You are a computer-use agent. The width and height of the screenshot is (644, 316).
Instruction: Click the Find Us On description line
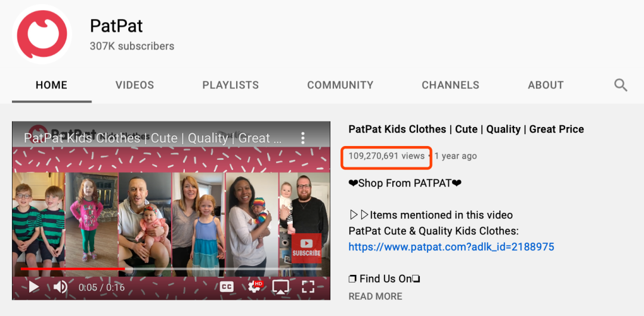point(384,279)
